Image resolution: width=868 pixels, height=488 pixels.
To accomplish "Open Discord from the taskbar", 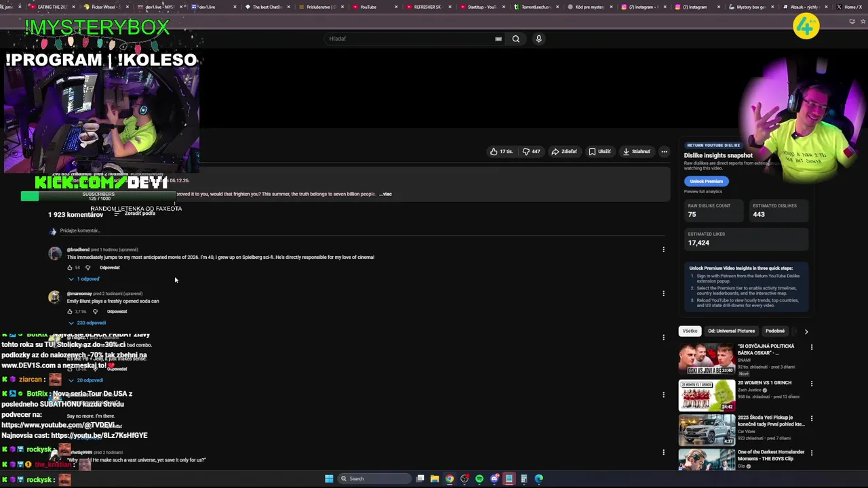I will [494, 479].
